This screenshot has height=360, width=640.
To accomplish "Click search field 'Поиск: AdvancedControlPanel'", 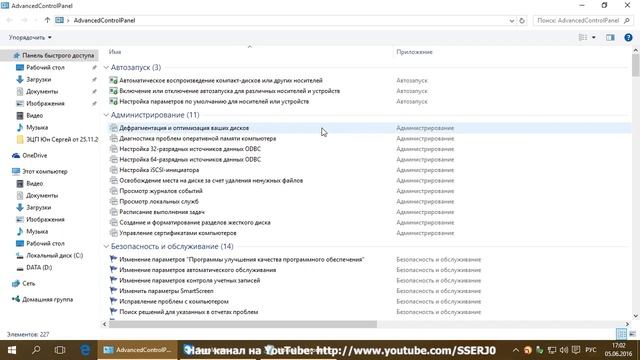I will [582, 20].
